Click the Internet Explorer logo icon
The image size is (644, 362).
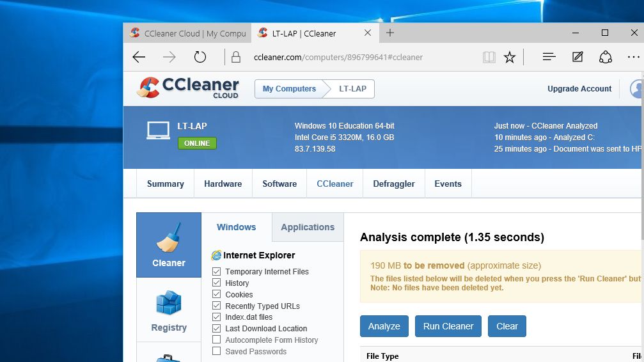(x=216, y=255)
